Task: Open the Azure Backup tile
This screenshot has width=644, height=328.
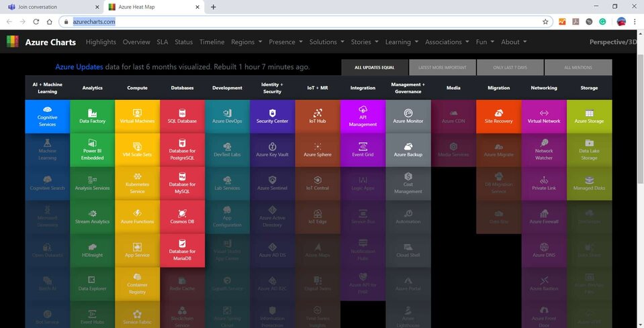Action: click(x=408, y=150)
